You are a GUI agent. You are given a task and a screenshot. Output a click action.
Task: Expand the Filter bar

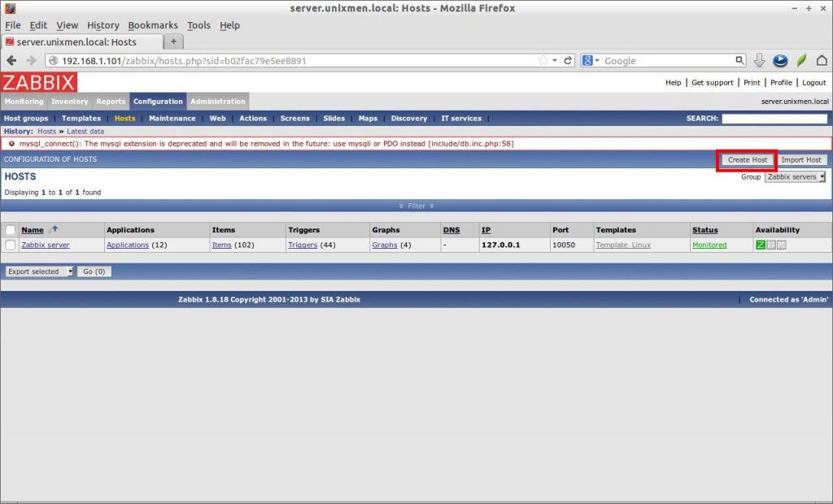(x=416, y=206)
